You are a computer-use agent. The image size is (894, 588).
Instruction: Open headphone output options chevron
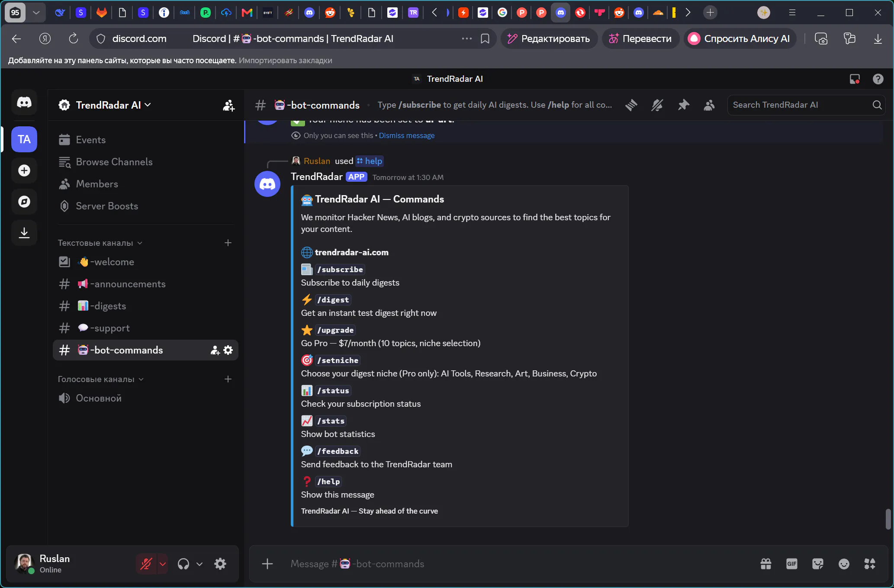[199, 564]
